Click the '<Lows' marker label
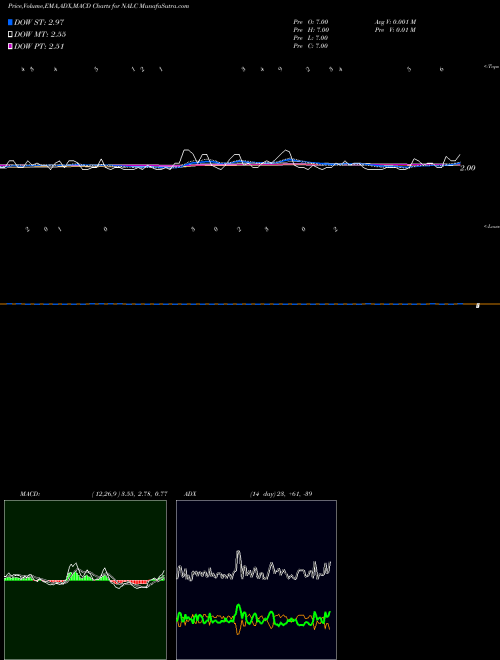This screenshot has height=660, width=500. click(492, 226)
